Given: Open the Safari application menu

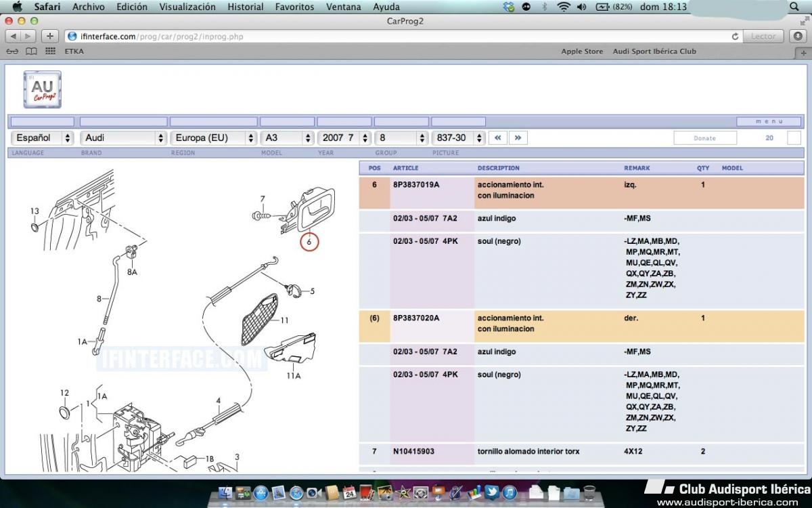Looking at the screenshot, I should 47,7.
